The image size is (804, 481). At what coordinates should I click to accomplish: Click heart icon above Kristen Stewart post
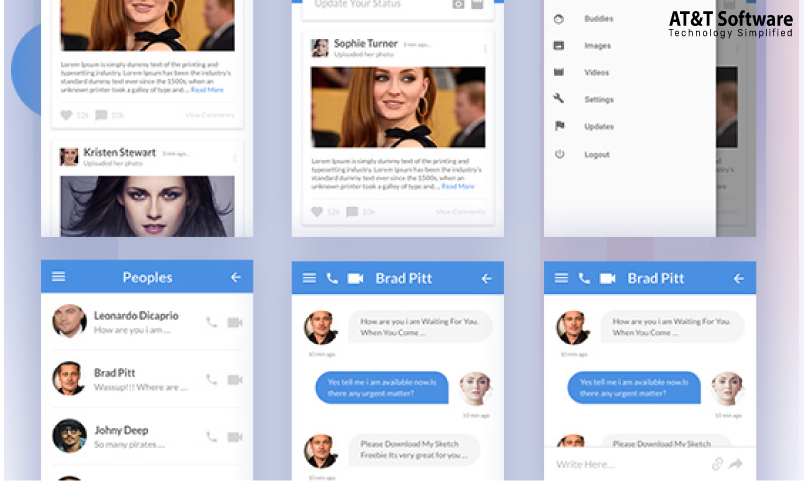(x=66, y=115)
